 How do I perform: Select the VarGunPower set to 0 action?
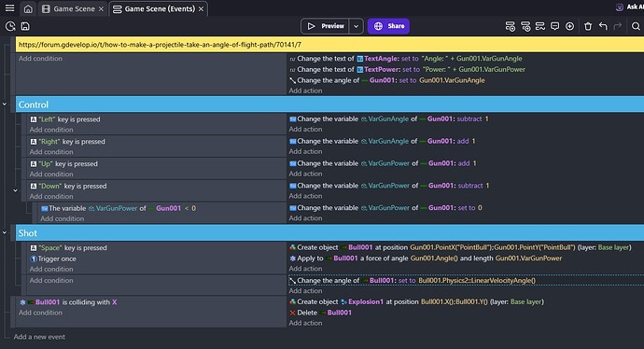(385, 208)
